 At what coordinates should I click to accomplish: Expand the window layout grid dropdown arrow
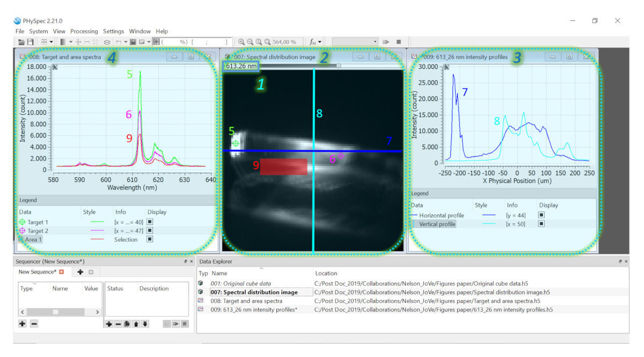point(52,42)
